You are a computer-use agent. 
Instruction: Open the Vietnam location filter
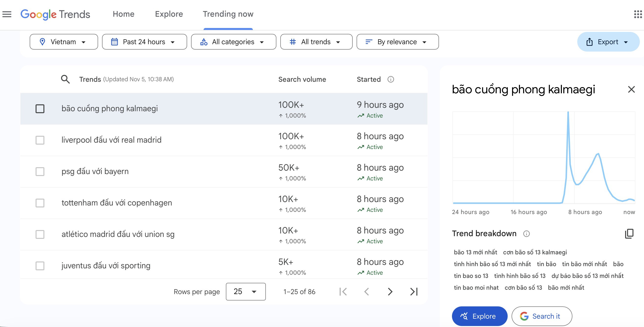(64, 41)
